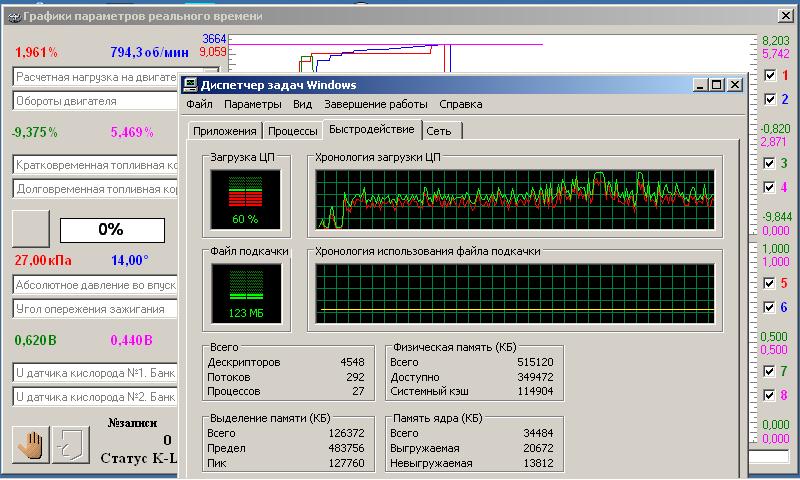The height and width of the screenshot is (480, 800).
Task: Toggle graph channel 4 checkbox
Action: click(x=769, y=187)
